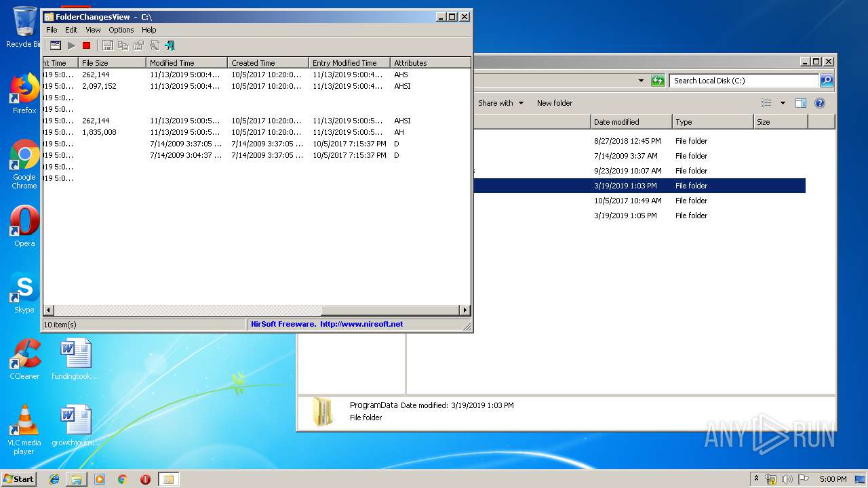Click the Save Selected Items floppy icon

click(107, 45)
